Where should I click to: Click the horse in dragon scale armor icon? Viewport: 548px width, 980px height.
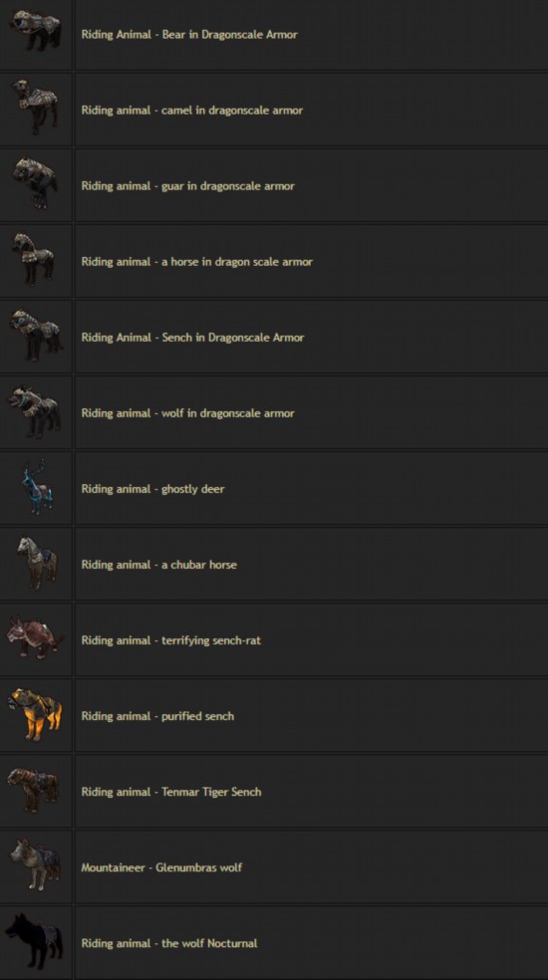click(34, 259)
